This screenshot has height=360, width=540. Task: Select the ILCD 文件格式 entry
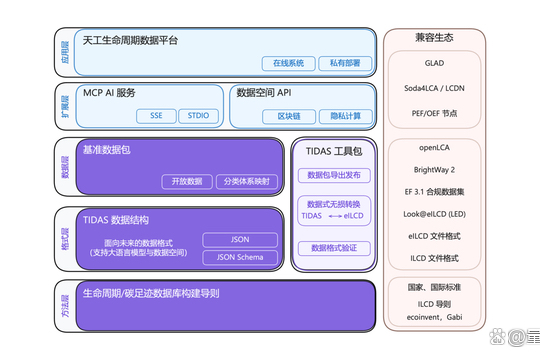[434, 258]
